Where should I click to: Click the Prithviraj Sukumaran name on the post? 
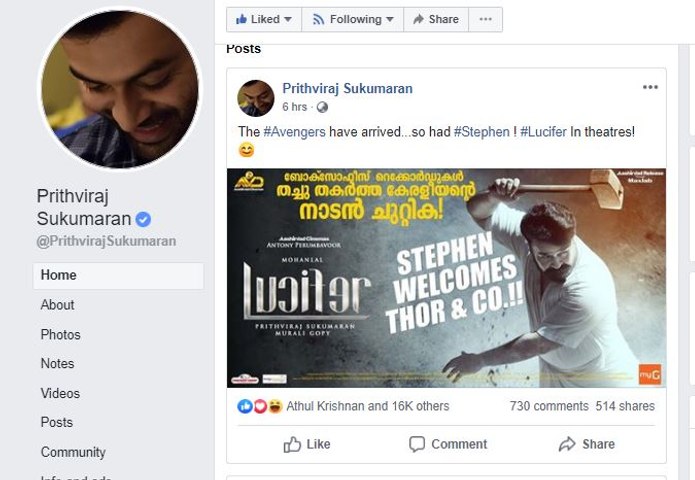point(347,88)
